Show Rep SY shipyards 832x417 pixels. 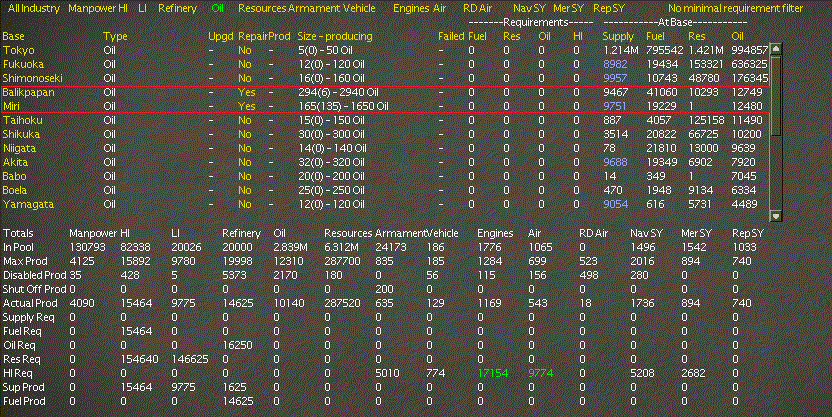[609, 8]
